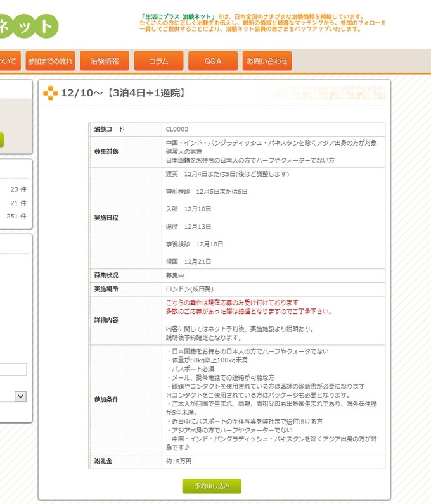Click the sidebar text input field
The height and width of the screenshot is (504, 431).
pyautogui.click(x=13, y=370)
